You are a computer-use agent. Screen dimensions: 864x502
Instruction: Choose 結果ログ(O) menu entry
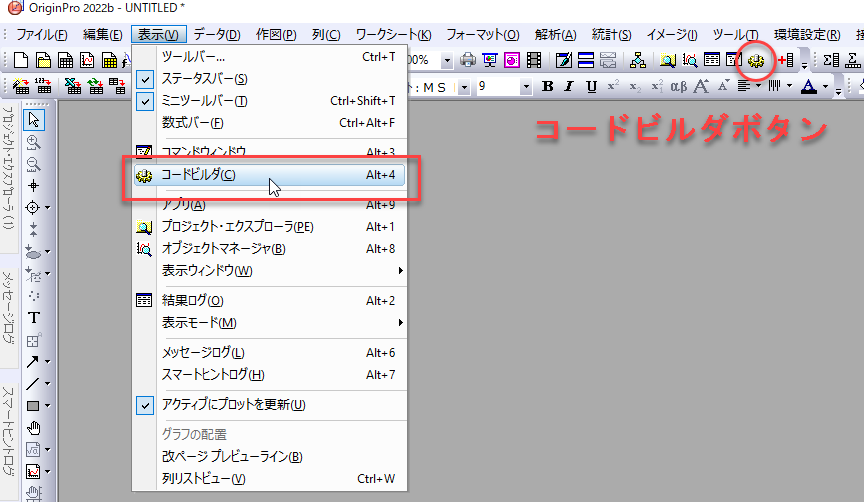[270, 300]
